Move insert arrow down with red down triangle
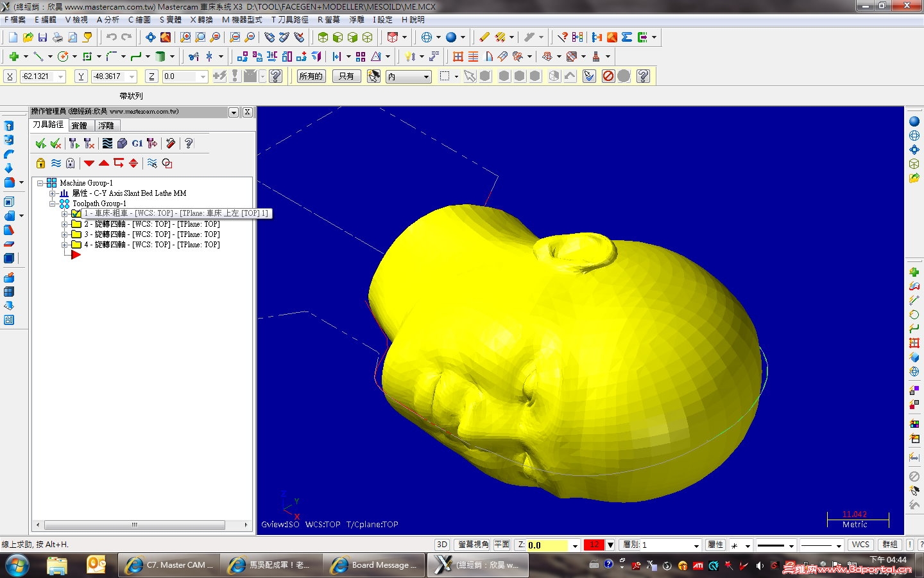This screenshot has width=924, height=578. coord(89,163)
